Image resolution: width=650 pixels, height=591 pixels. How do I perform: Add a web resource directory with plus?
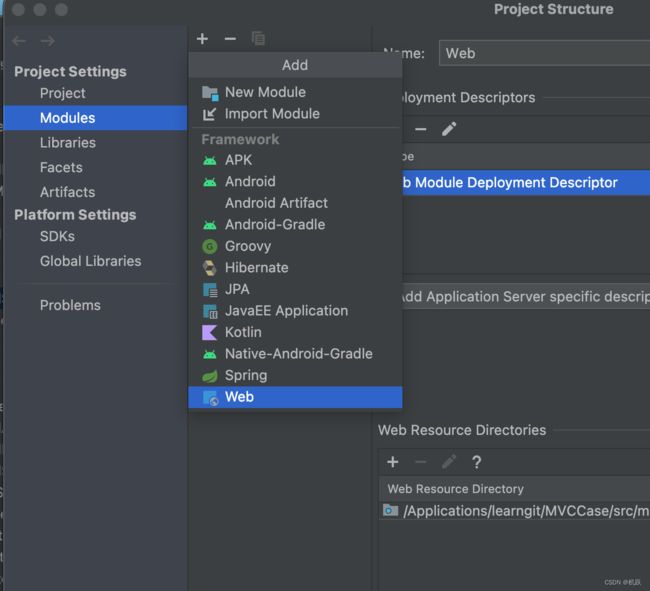pyautogui.click(x=393, y=462)
